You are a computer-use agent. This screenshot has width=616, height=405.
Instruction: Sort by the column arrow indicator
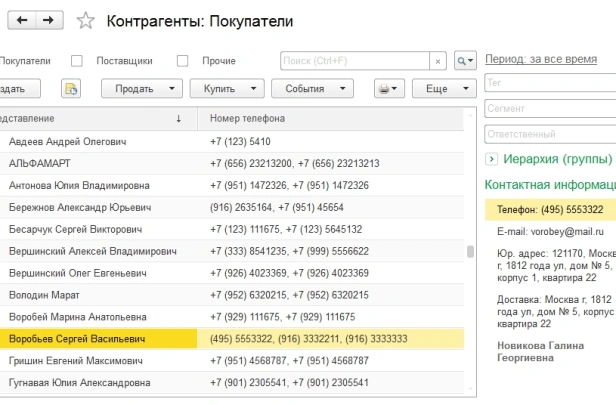coord(178,119)
